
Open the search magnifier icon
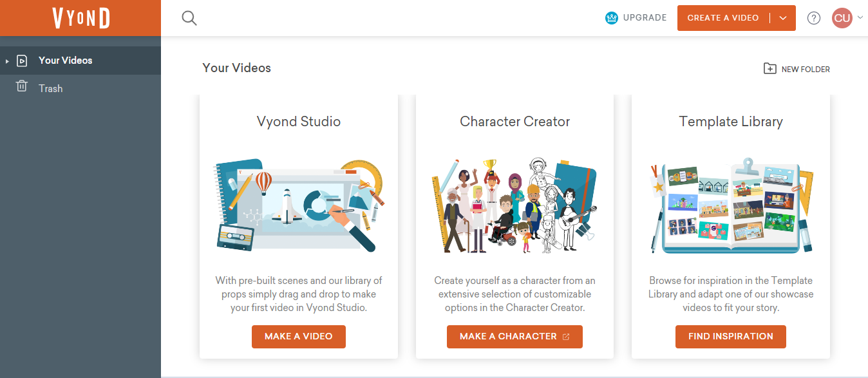(189, 18)
